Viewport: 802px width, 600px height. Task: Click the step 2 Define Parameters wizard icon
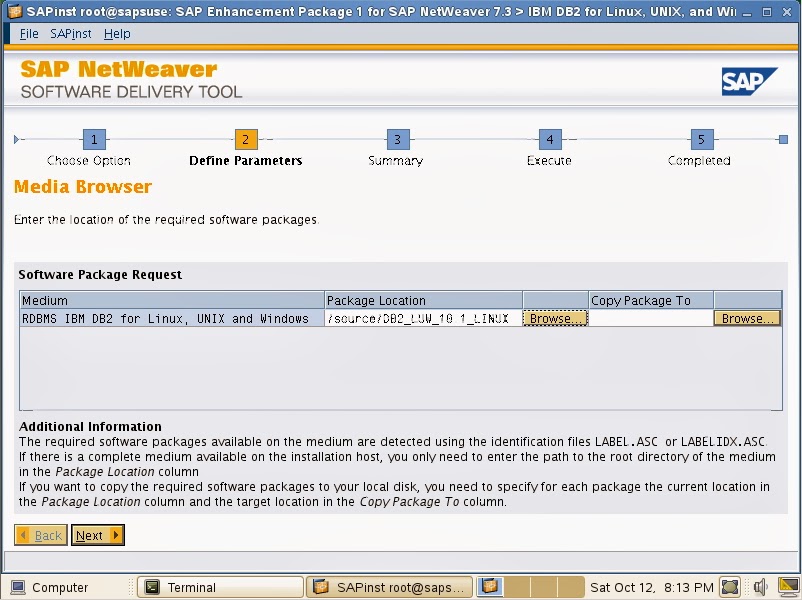click(x=244, y=140)
